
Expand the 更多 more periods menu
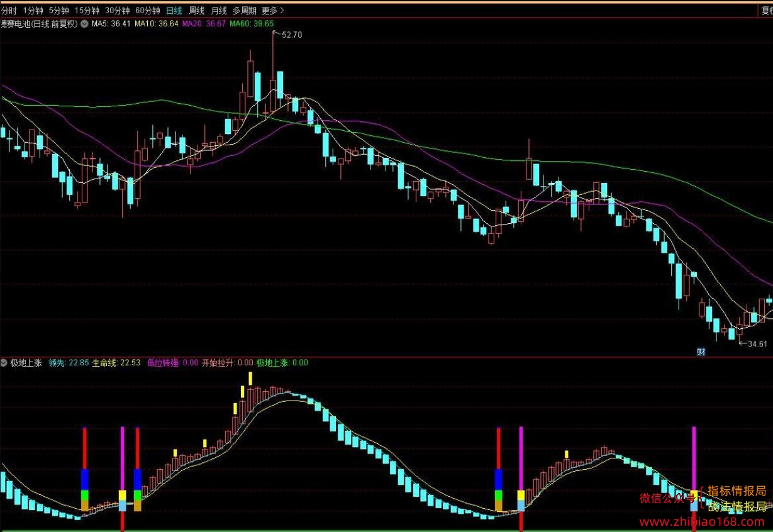(272, 11)
